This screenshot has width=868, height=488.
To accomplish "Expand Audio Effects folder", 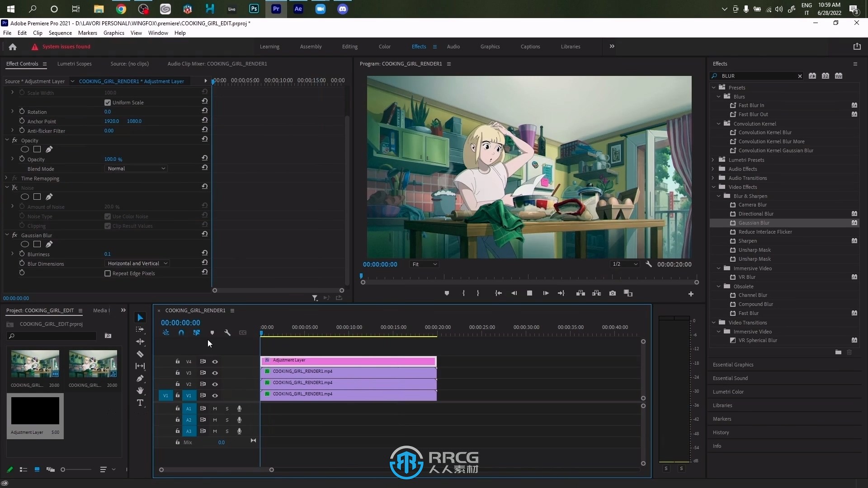I will point(713,169).
